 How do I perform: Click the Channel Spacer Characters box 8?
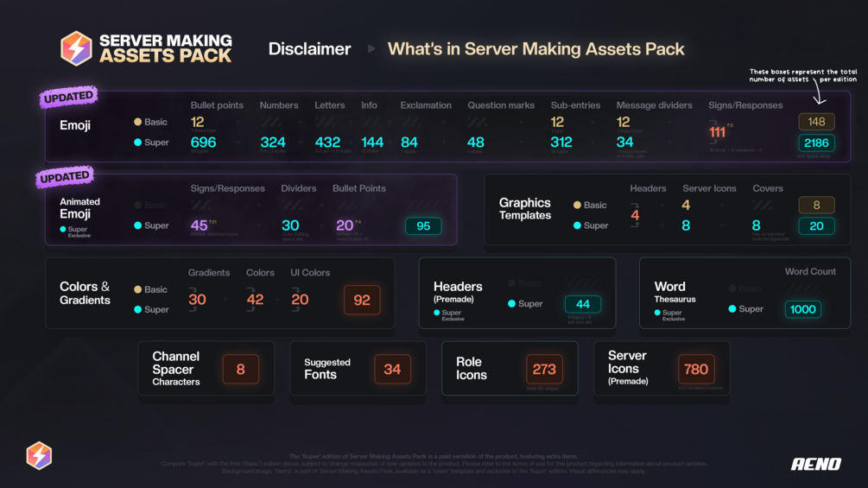coord(240,369)
